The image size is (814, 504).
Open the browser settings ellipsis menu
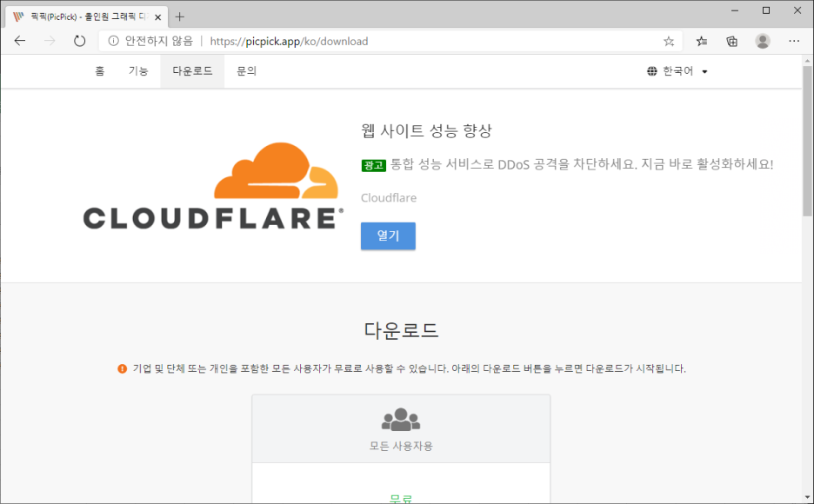click(x=794, y=41)
